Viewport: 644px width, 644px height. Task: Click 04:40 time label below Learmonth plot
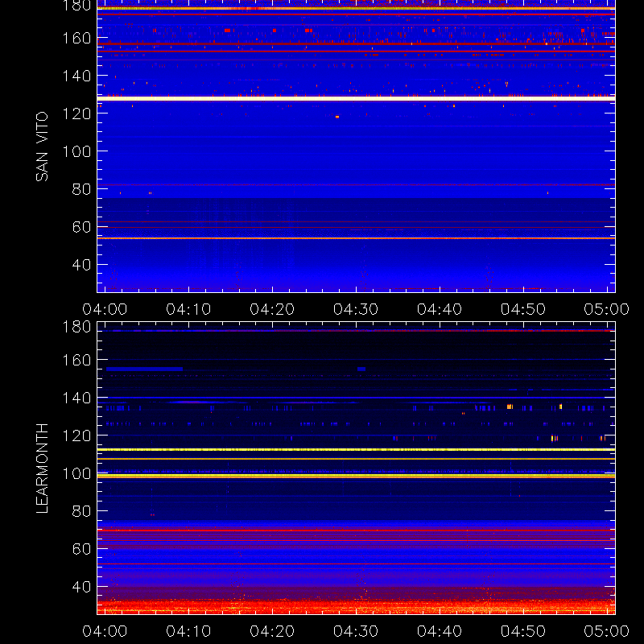tap(440, 631)
